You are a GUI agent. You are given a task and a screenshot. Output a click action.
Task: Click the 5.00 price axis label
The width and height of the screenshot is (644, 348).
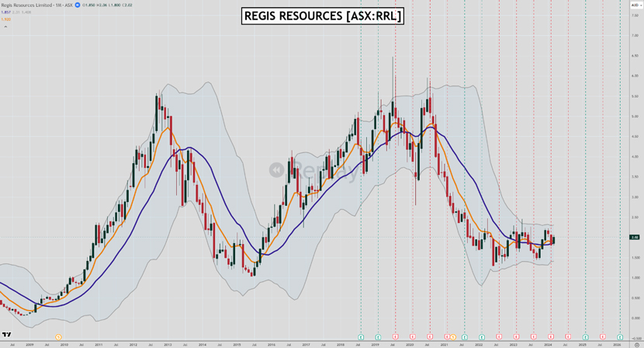(635, 117)
